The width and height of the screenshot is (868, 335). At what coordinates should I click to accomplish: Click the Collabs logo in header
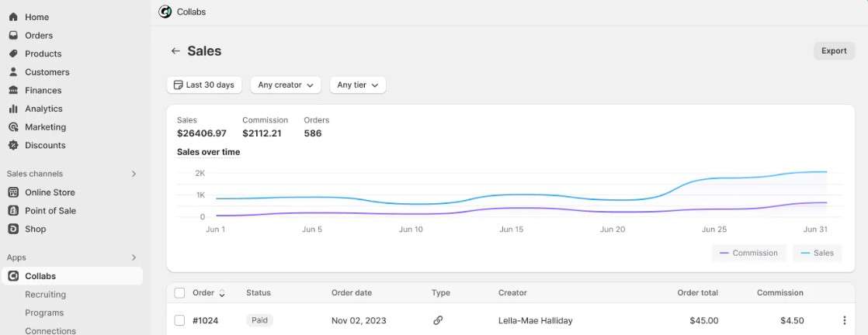click(165, 12)
